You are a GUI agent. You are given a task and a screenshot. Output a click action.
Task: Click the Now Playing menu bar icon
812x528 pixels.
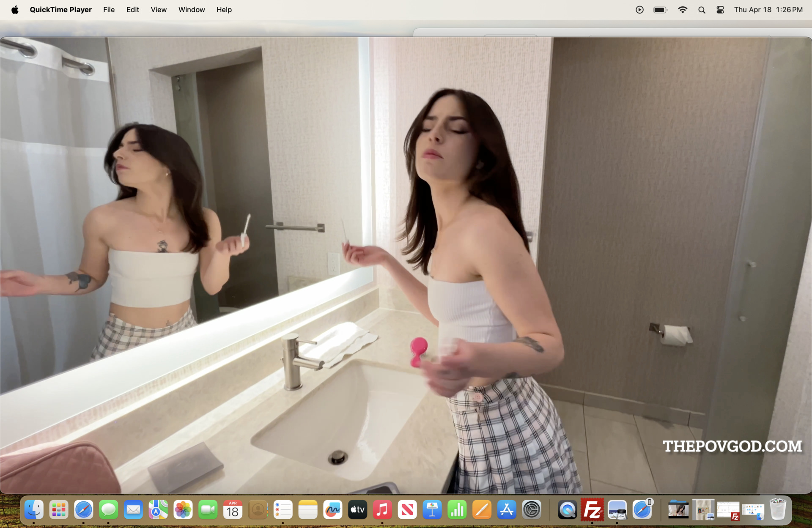click(x=639, y=10)
